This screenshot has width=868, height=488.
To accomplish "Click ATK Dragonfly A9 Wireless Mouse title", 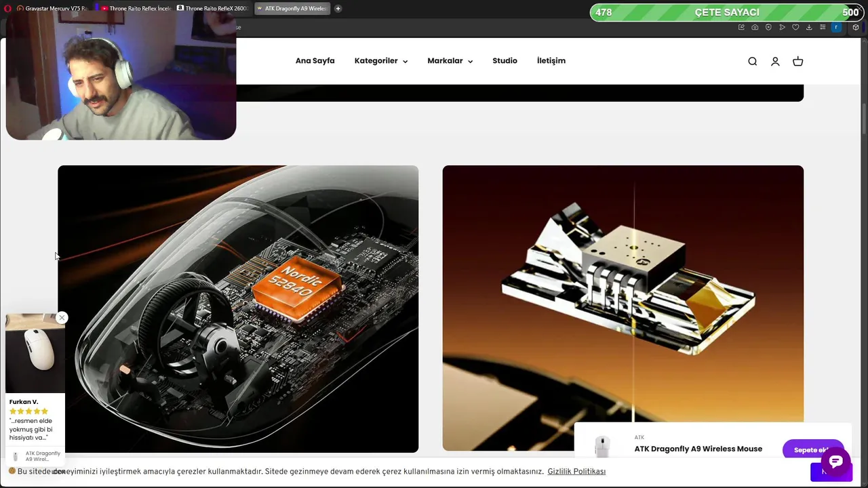I will click(698, 449).
